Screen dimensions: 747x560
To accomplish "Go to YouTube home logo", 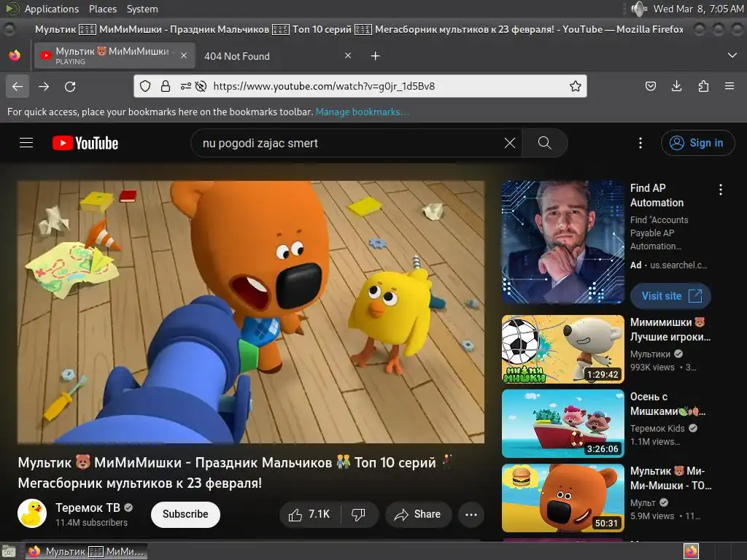I will (x=85, y=143).
